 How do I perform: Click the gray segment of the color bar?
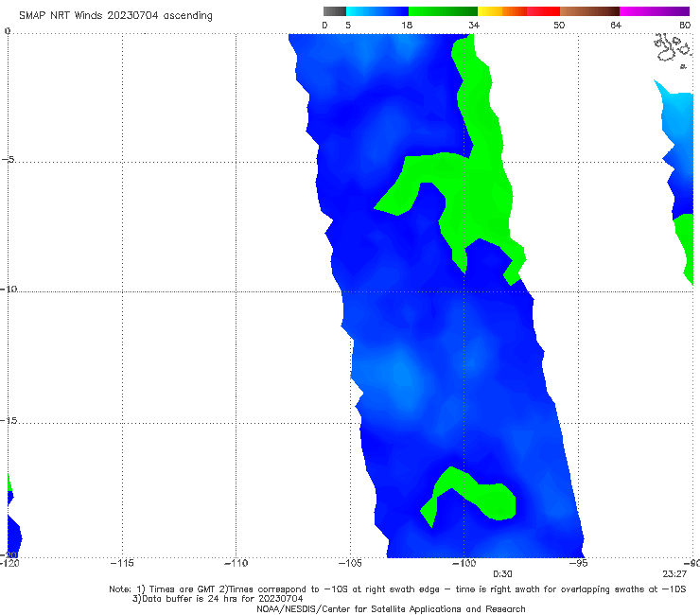pos(334,11)
